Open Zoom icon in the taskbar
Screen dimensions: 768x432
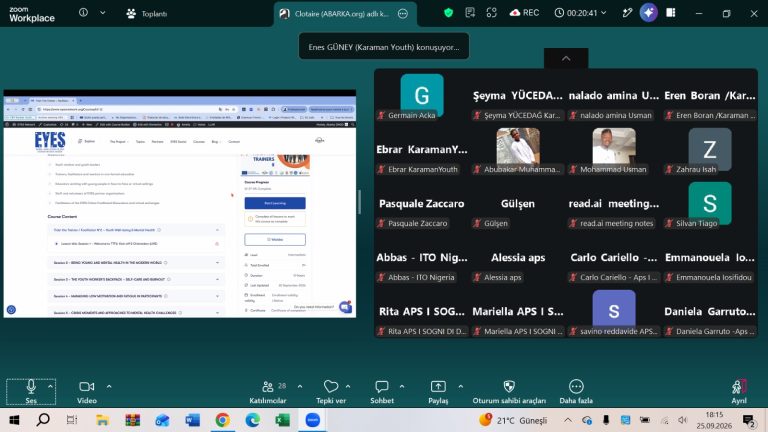[x=312, y=420]
